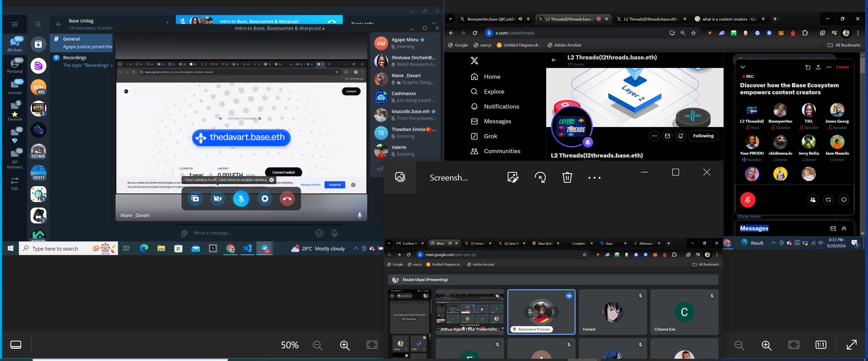The image size is (868, 361).
Task: Rotate the photo in the photo viewer
Action: coord(540,177)
